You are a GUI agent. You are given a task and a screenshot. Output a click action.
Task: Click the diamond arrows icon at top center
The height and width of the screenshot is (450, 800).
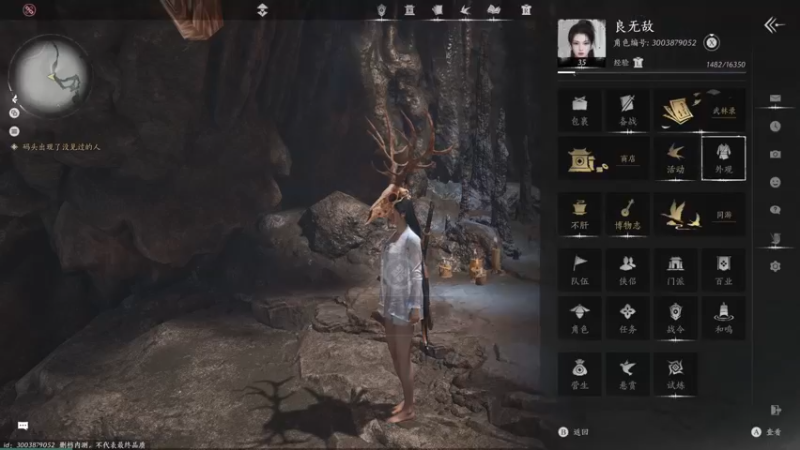coord(262,10)
